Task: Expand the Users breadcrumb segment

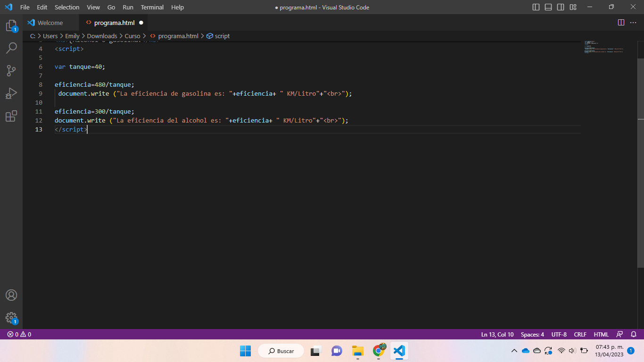Action: click(50, 36)
